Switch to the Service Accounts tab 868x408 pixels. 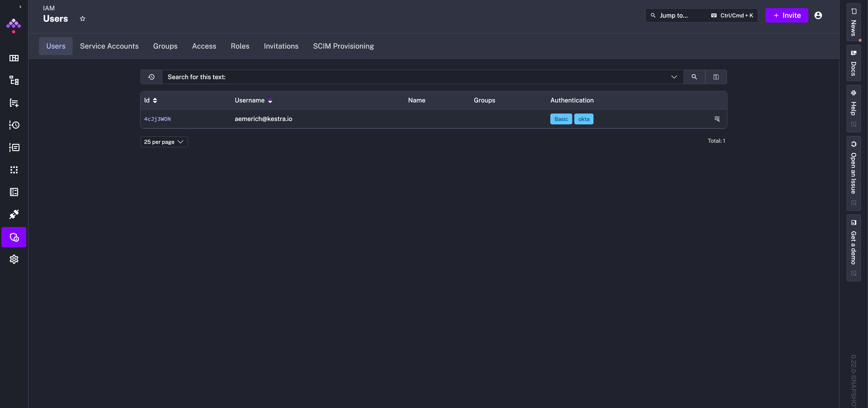pyautogui.click(x=109, y=46)
